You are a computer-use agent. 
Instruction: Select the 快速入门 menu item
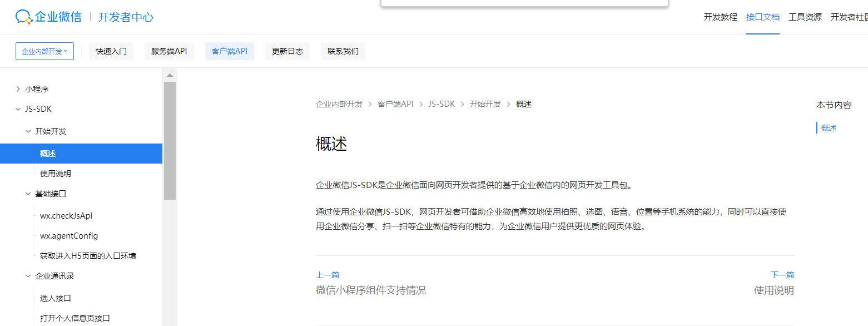111,51
